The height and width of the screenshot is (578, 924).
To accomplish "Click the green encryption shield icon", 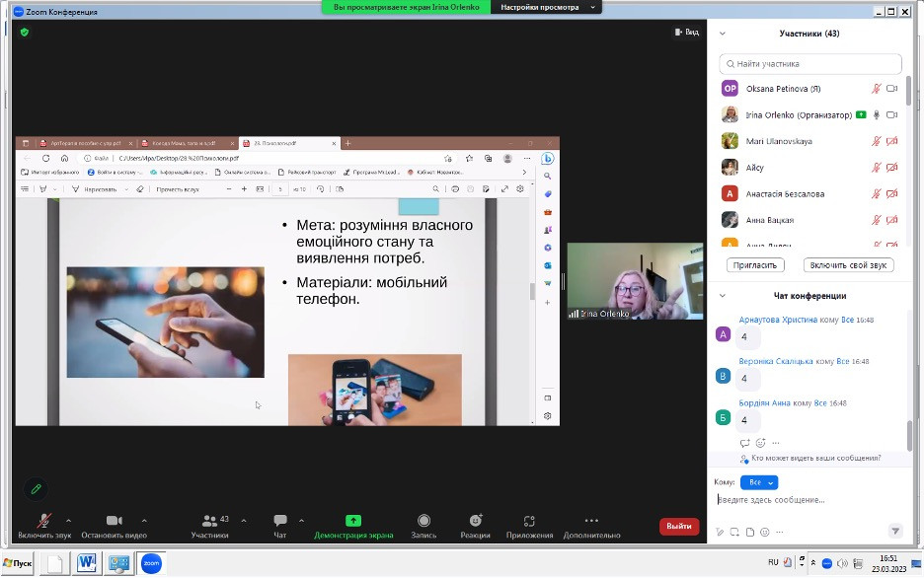I will (x=24, y=32).
